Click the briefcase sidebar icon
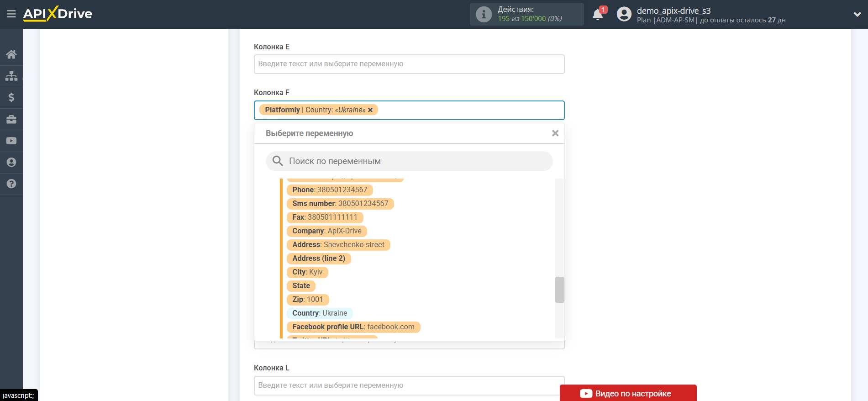Viewport: 868px width, 401px height. [x=11, y=119]
